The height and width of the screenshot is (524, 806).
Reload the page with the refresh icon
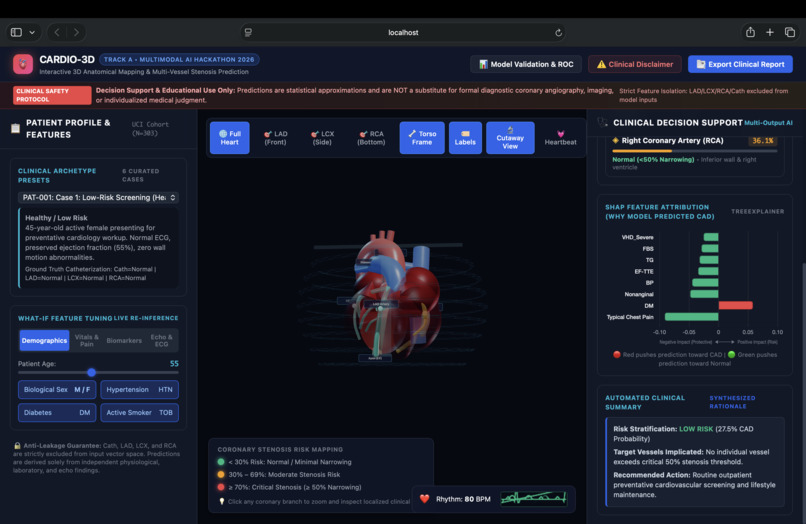coord(558,32)
